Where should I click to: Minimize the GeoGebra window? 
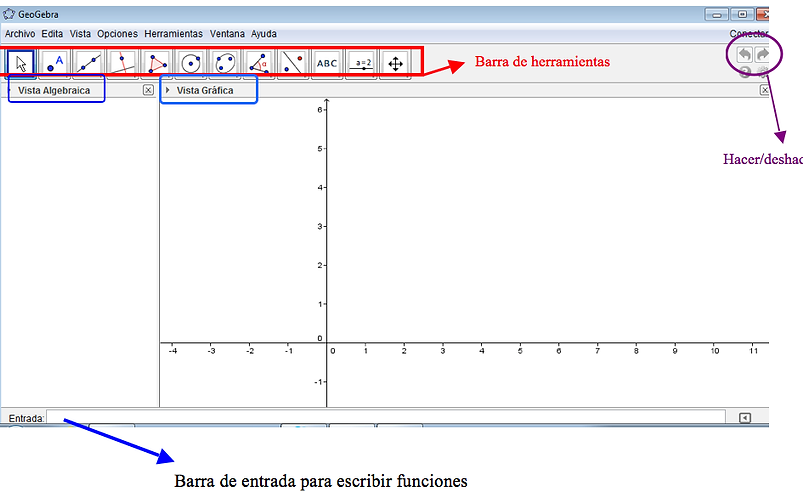coord(716,14)
